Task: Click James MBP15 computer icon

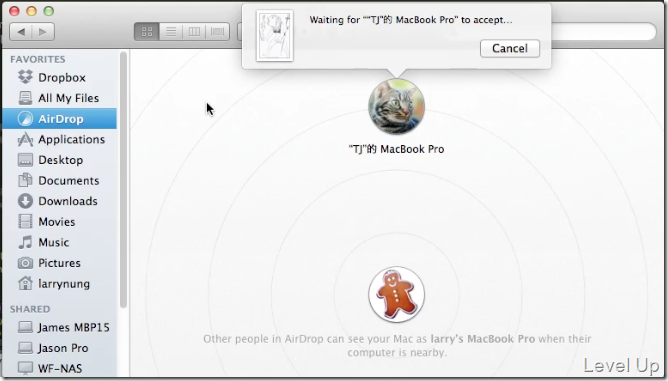Action: pyautogui.click(x=25, y=327)
